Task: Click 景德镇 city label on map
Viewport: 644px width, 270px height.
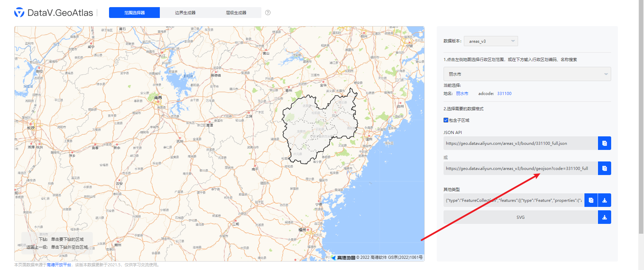Action: [x=216, y=75]
